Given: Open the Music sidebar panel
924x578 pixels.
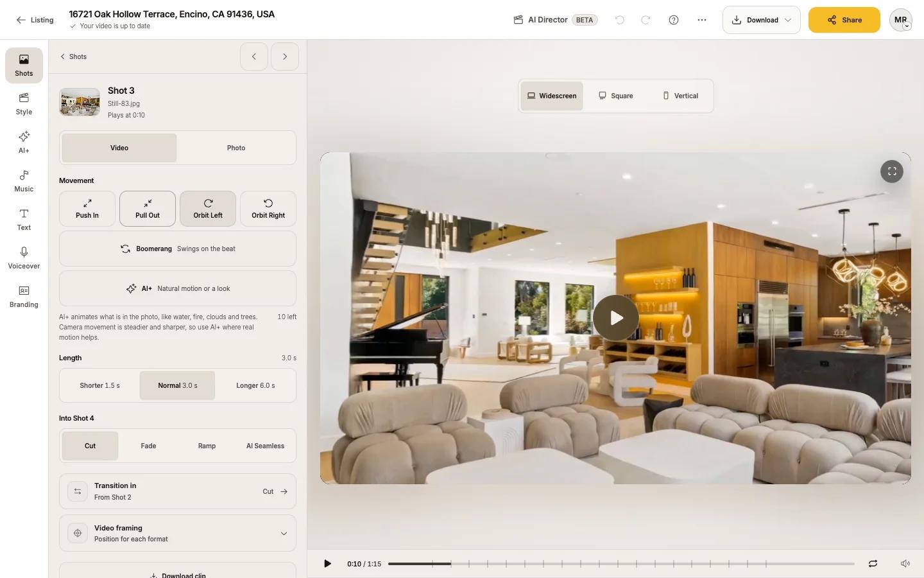Looking at the screenshot, I should coord(24,181).
